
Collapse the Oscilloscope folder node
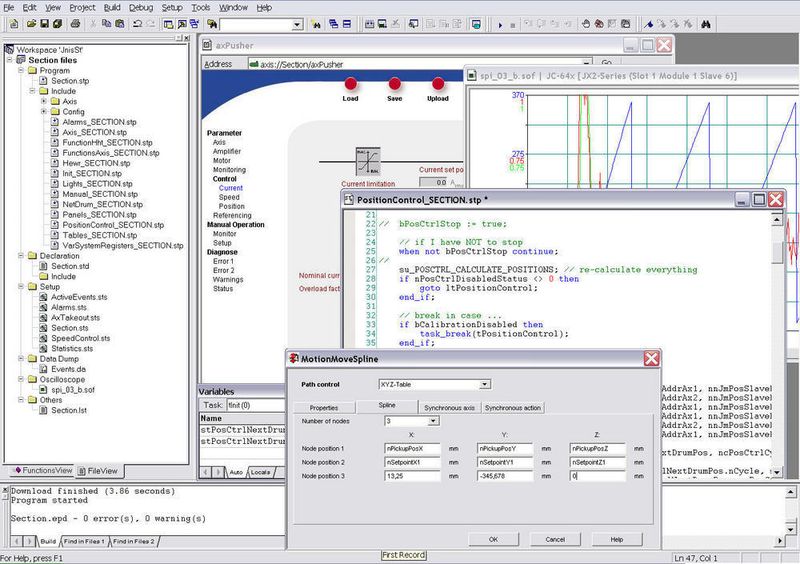[x=21, y=379]
